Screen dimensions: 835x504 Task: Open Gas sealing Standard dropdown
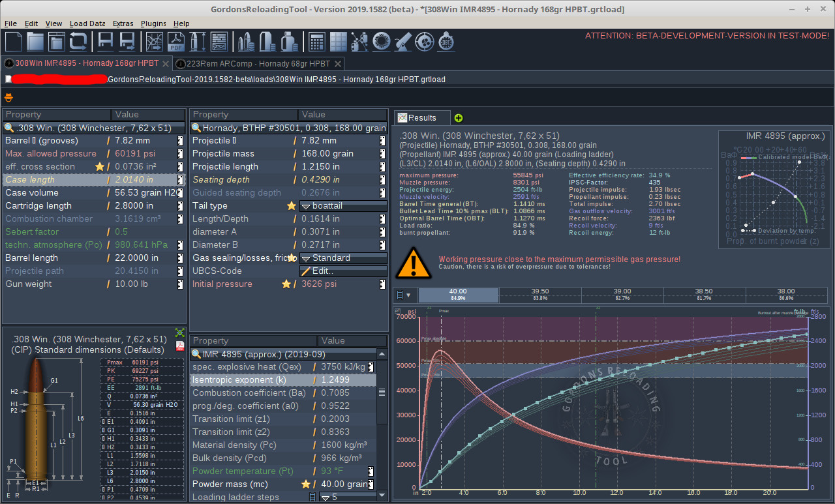(342, 258)
